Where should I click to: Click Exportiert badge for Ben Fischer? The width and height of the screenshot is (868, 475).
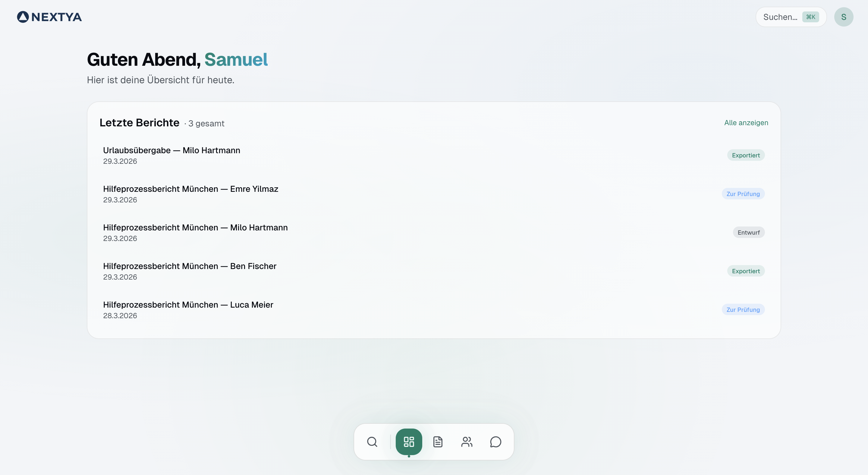(x=746, y=271)
